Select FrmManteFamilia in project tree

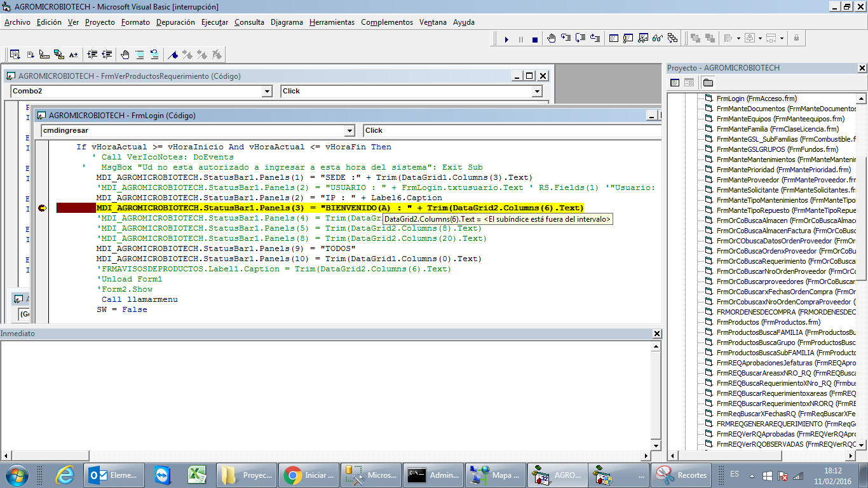[777, 129]
